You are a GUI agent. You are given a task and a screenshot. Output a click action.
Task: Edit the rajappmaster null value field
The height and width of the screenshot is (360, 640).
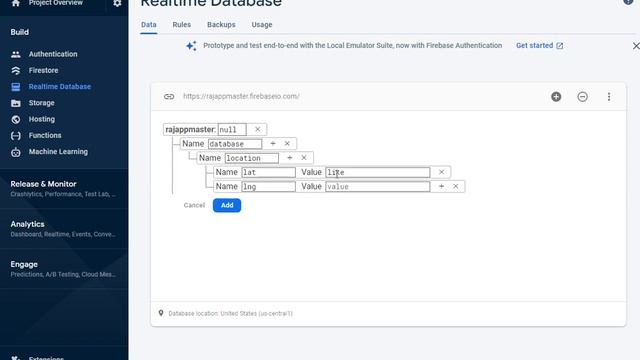pyautogui.click(x=232, y=130)
